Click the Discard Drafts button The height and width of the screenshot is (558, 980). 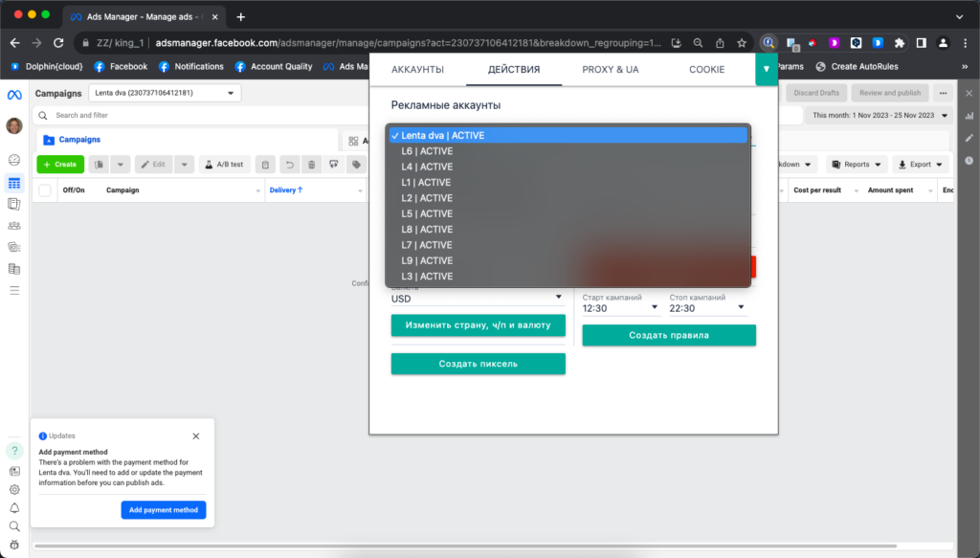pyautogui.click(x=816, y=93)
